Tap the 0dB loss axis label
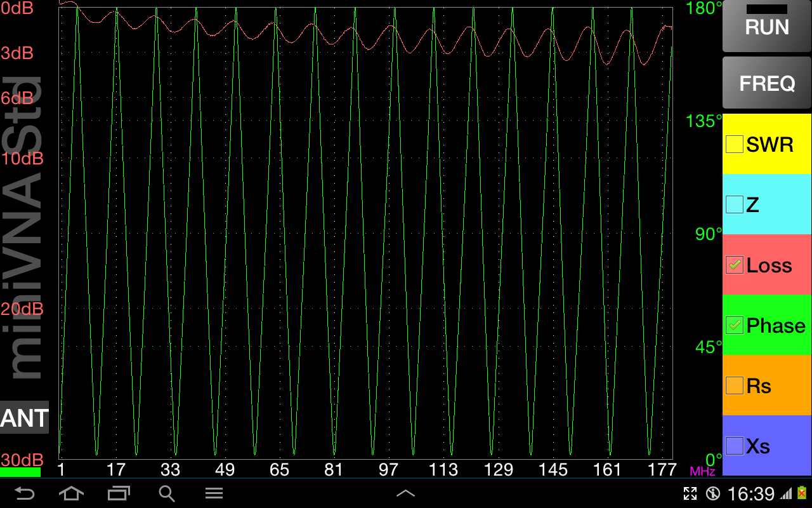Image resolution: width=812 pixels, height=508 pixels. tap(17, 8)
